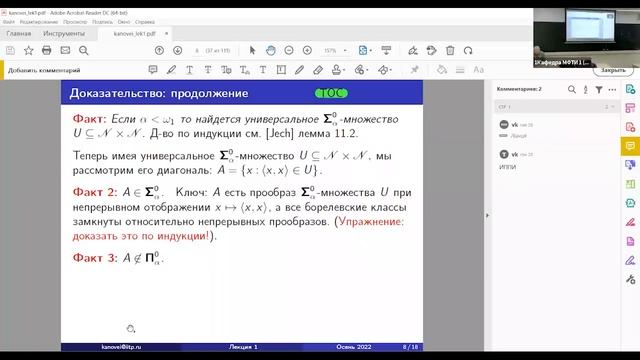The image size is (640, 360).
Task: Expand the page 1 comments group count
Action: (609, 107)
